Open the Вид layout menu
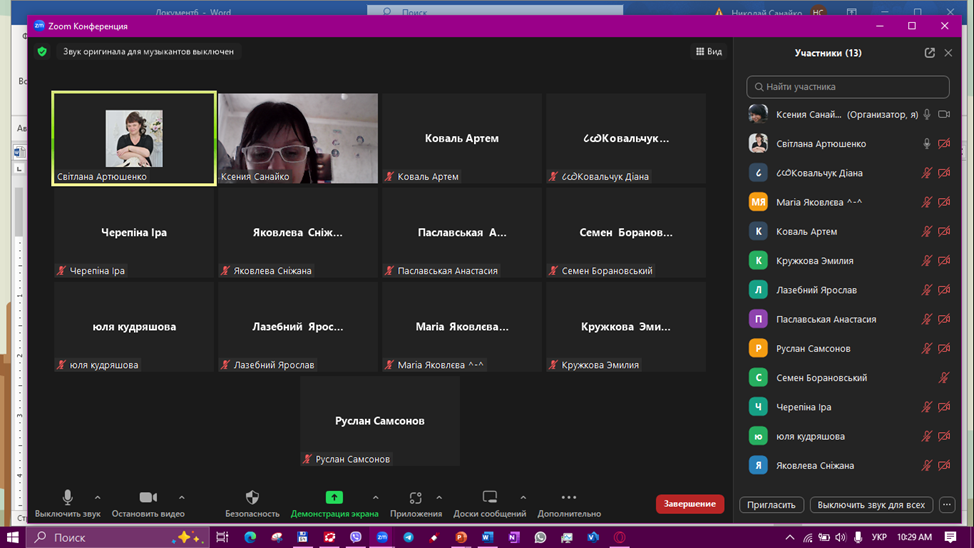Screen dimensions: 974x548 [709, 52]
